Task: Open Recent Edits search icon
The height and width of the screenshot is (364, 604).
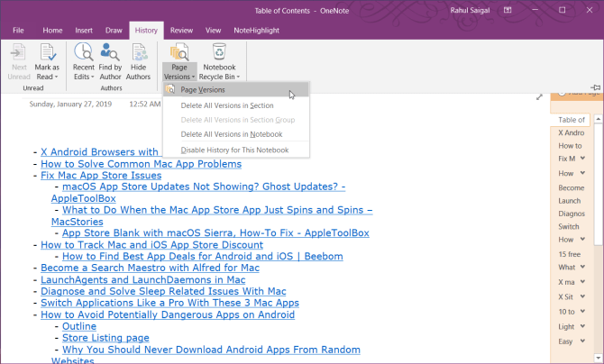Action: click(x=84, y=53)
